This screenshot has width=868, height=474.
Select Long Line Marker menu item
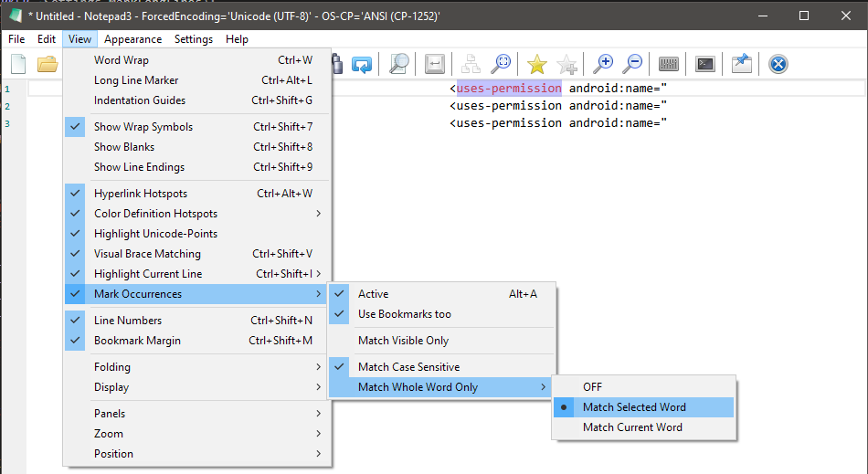point(197,80)
